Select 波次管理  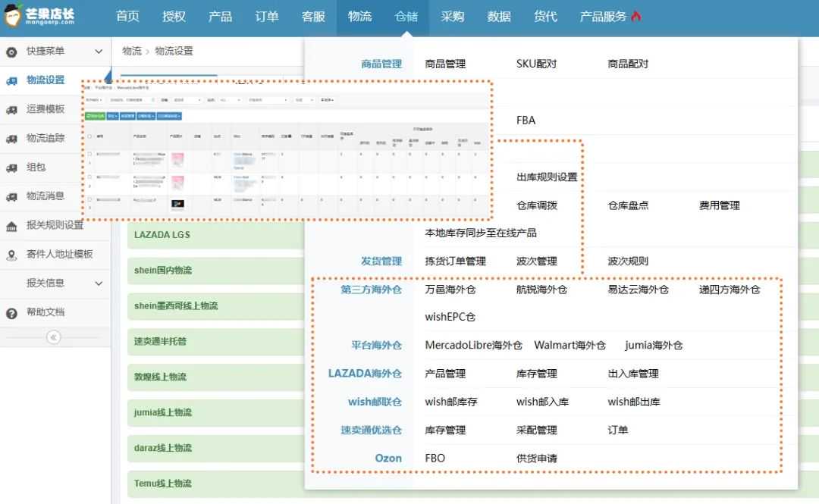click(x=536, y=261)
